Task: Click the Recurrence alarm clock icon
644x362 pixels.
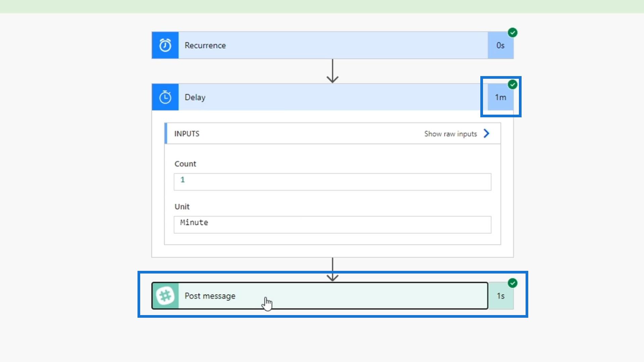Action: coord(165,45)
